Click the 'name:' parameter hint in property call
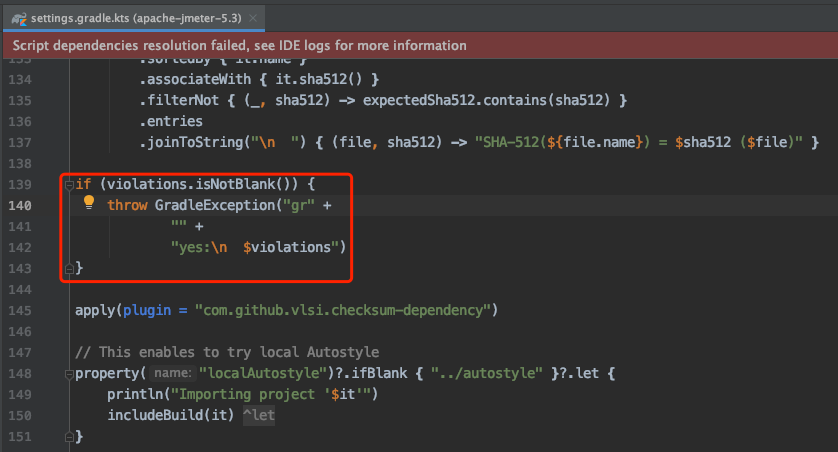838x452 pixels. [x=172, y=373]
